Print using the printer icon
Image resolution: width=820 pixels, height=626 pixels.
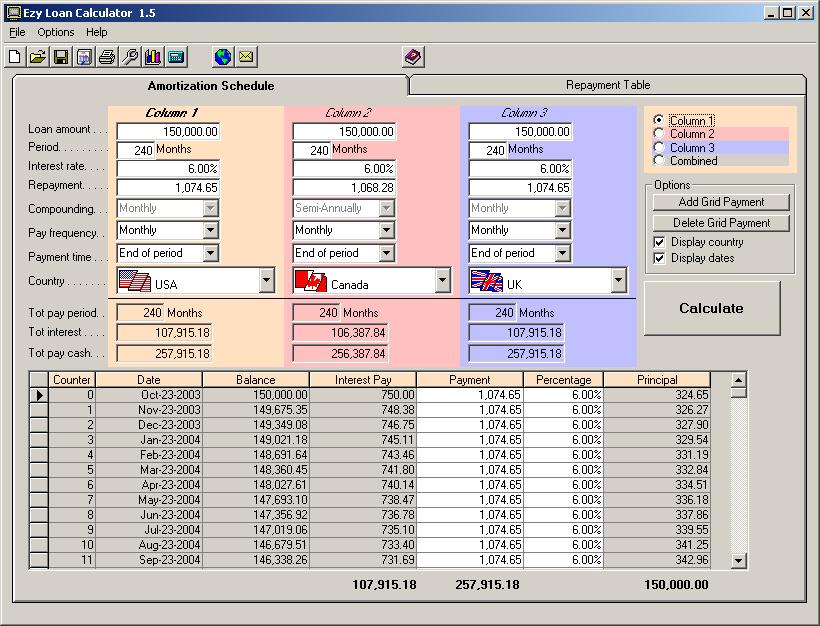[107, 56]
